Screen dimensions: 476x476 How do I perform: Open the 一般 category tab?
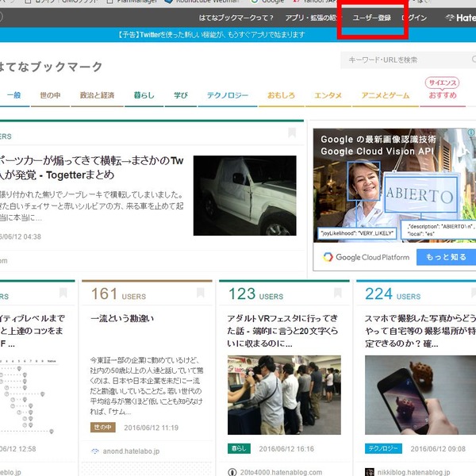click(x=14, y=95)
